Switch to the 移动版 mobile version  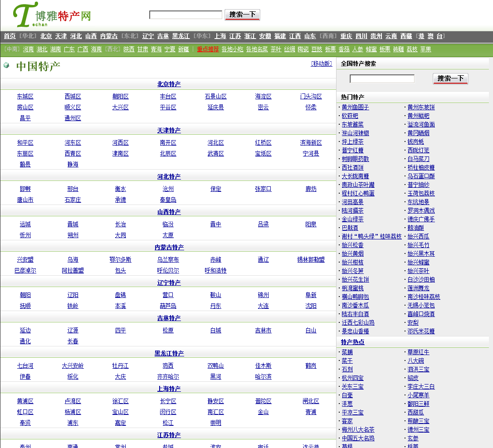321,63
